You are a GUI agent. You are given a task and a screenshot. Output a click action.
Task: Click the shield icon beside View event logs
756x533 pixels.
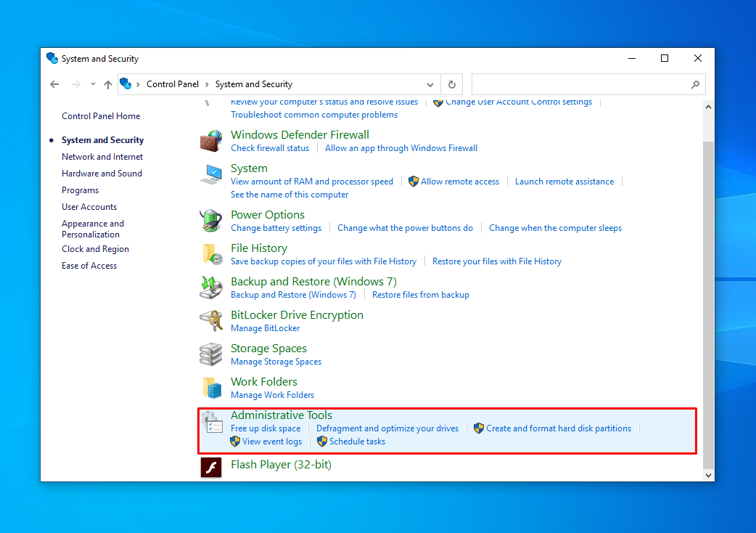tap(235, 442)
